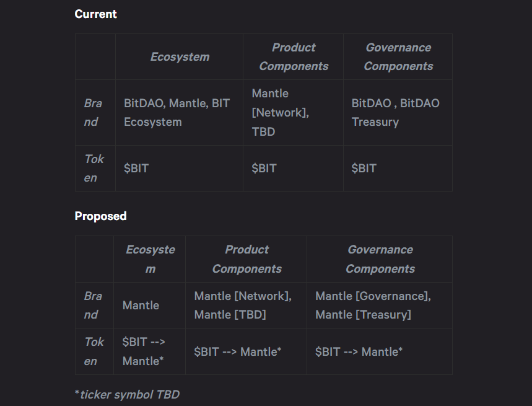Click the "Proposed" section heading
This screenshot has height=406, width=532.
pyautogui.click(x=100, y=216)
